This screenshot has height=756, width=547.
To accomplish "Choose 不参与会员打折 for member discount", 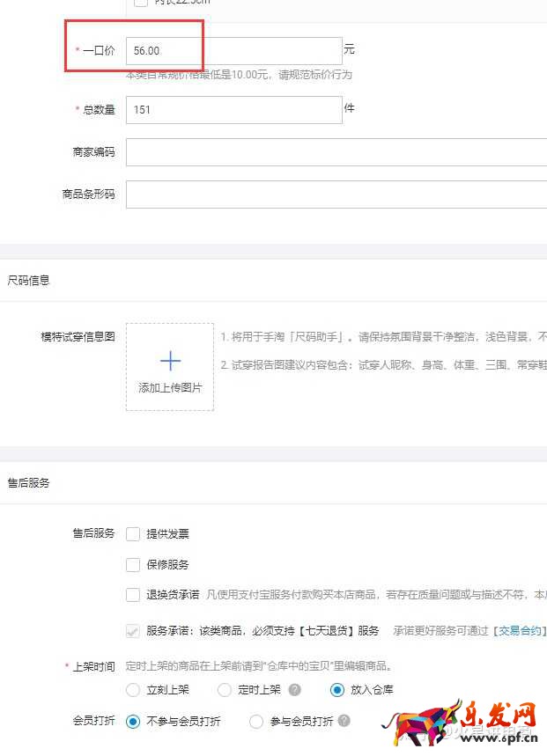I will (133, 721).
